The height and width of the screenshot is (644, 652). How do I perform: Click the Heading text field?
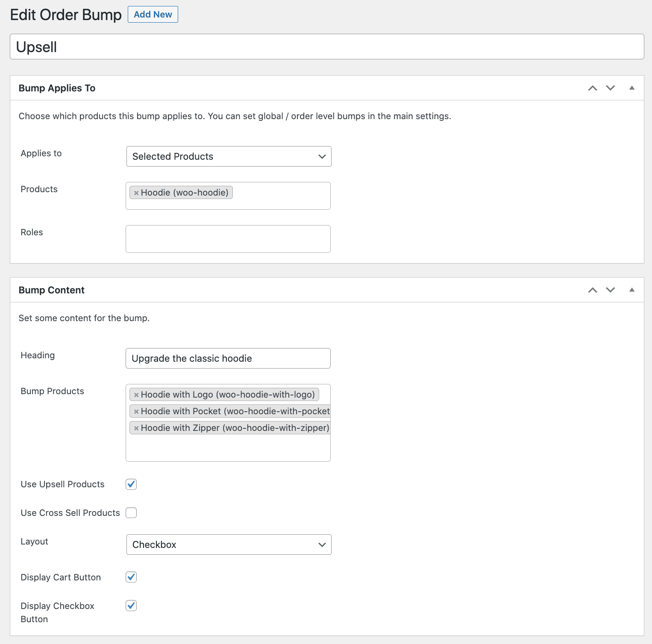tap(228, 358)
